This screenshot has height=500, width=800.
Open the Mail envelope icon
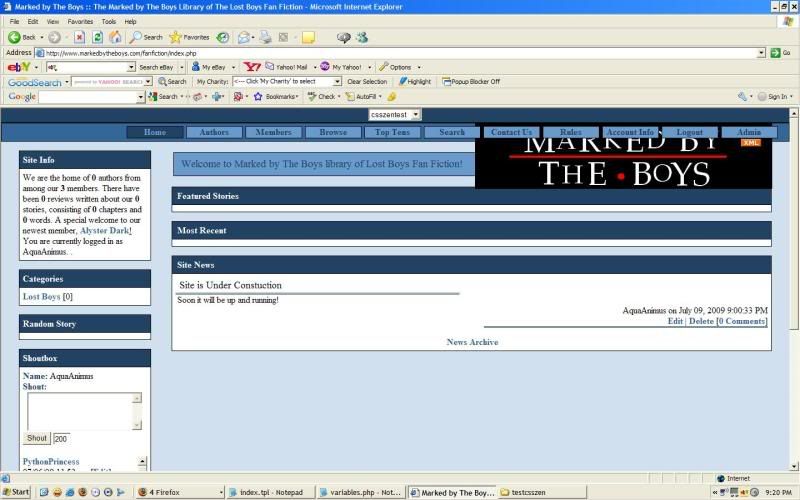tap(244, 37)
